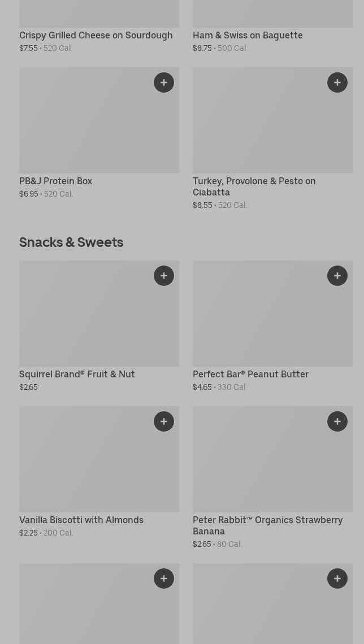Add Peter Rabbit Organics Strawberry Banana
Viewport: 364px width, 644px height.
pos(337,421)
